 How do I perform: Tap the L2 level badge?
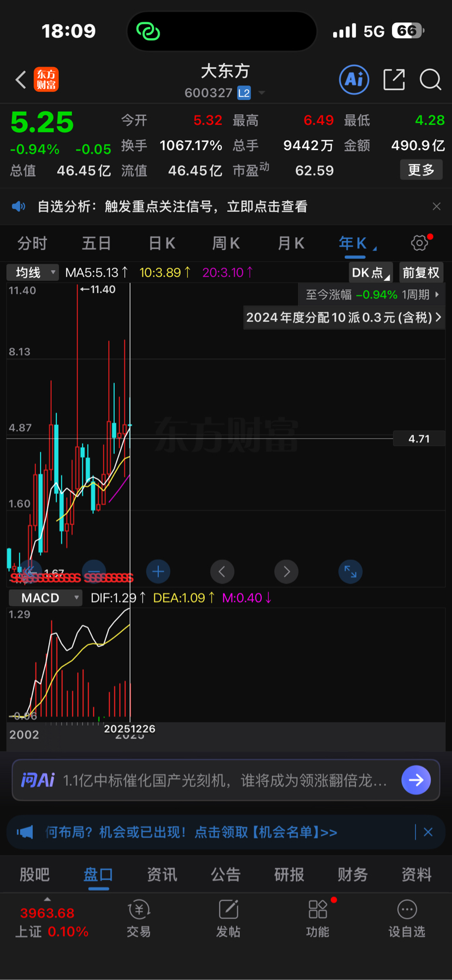pyautogui.click(x=244, y=93)
